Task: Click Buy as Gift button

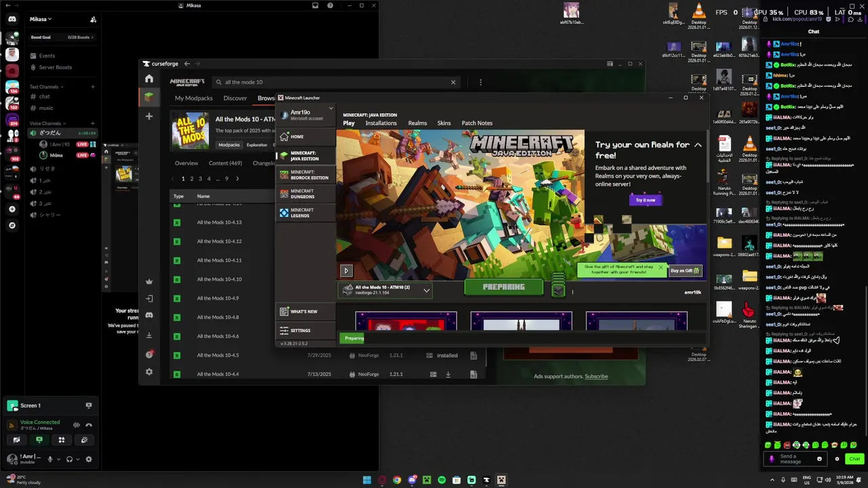Action: [x=685, y=270]
